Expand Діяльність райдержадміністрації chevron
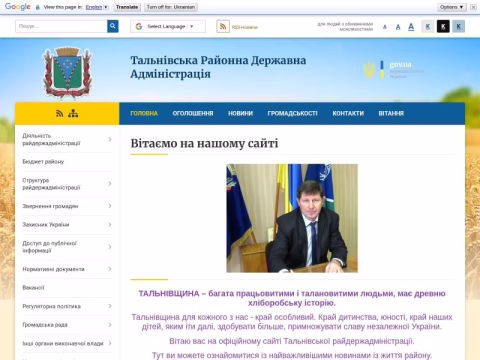 click(110, 139)
